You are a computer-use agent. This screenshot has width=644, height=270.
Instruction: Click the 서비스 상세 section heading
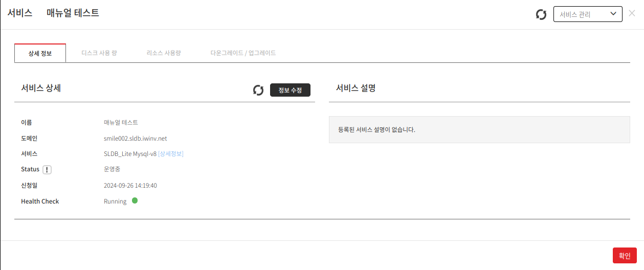(41, 88)
